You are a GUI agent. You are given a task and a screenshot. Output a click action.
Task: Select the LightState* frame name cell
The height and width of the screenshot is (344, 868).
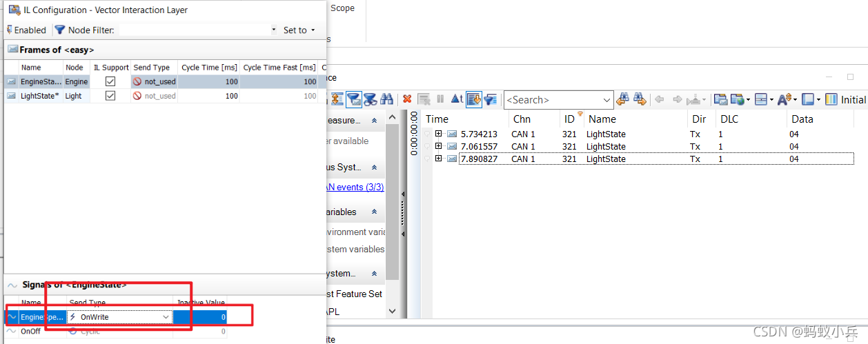(40, 96)
